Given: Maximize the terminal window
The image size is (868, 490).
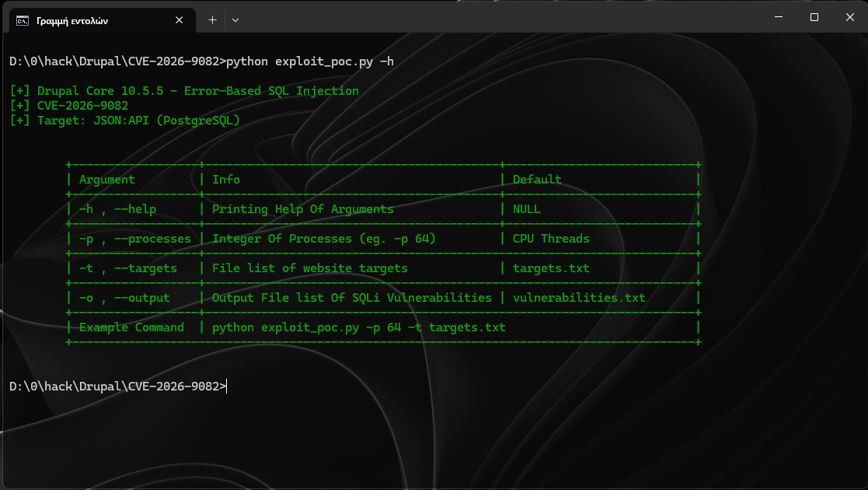Looking at the screenshot, I should [814, 16].
